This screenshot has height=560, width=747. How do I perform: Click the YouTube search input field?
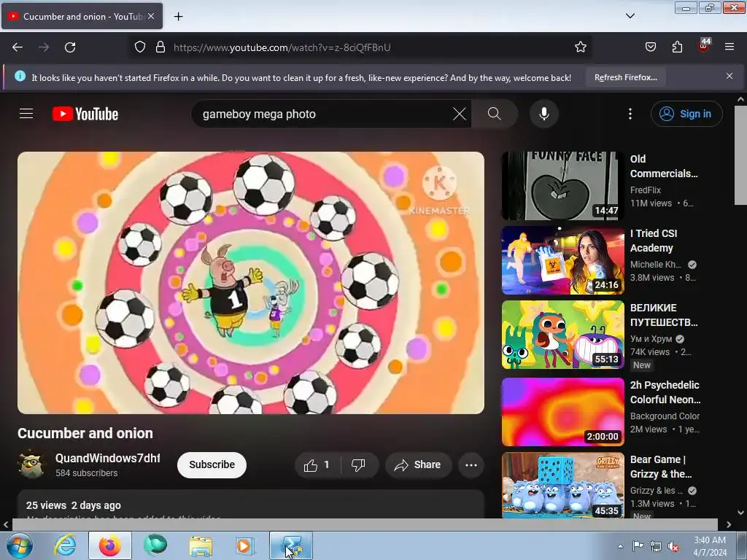[324, 114]
